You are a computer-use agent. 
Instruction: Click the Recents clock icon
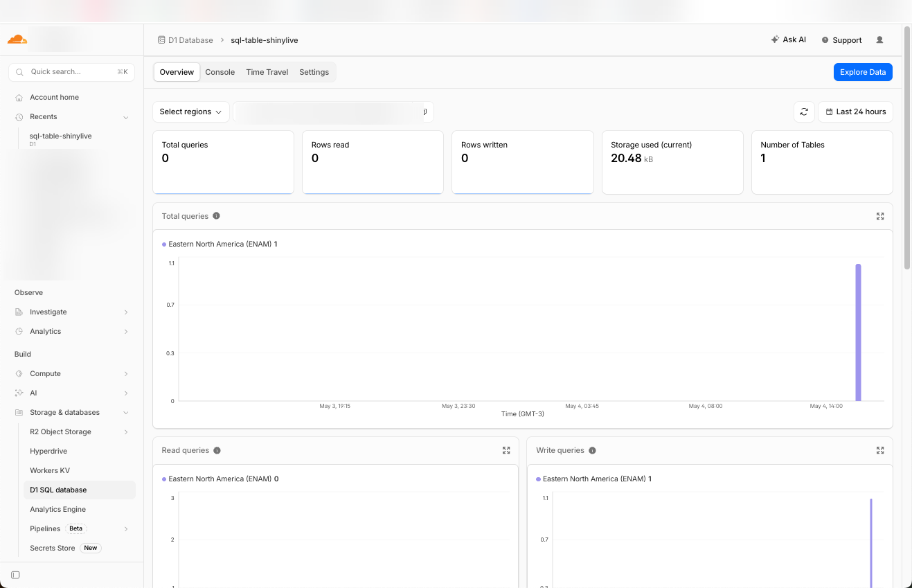click(x=19, y=117)
